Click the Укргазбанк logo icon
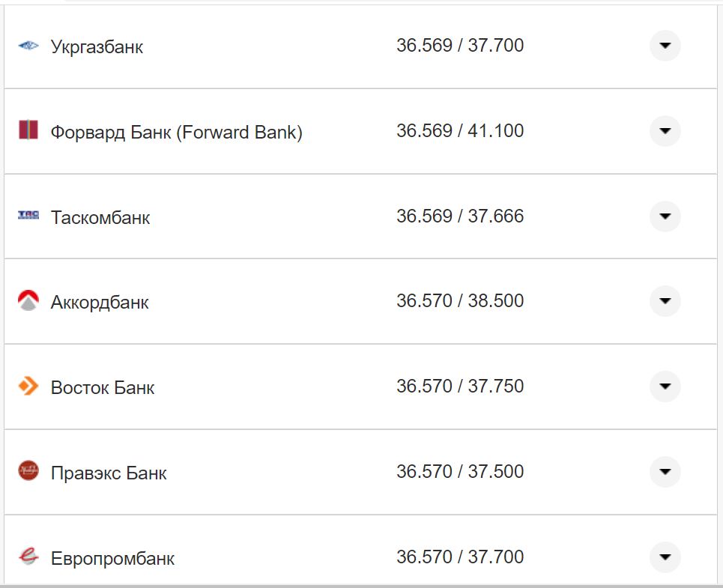This screenshot has height=588, width=723. click(x=28, y=46)
